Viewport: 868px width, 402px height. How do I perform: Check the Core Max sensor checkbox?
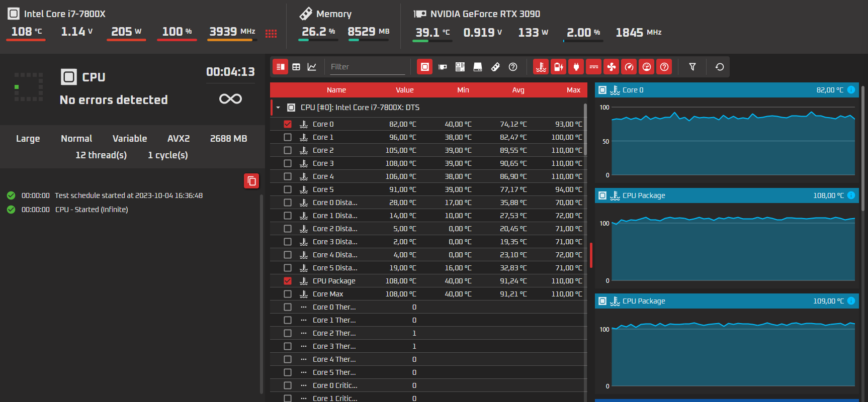click(x=288, y=294)
